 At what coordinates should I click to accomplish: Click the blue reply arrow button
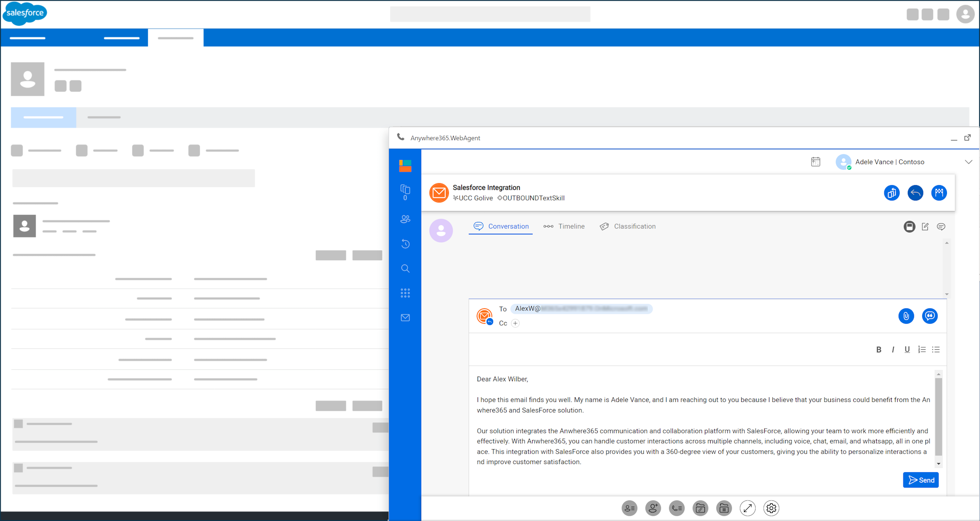point(915,193)
